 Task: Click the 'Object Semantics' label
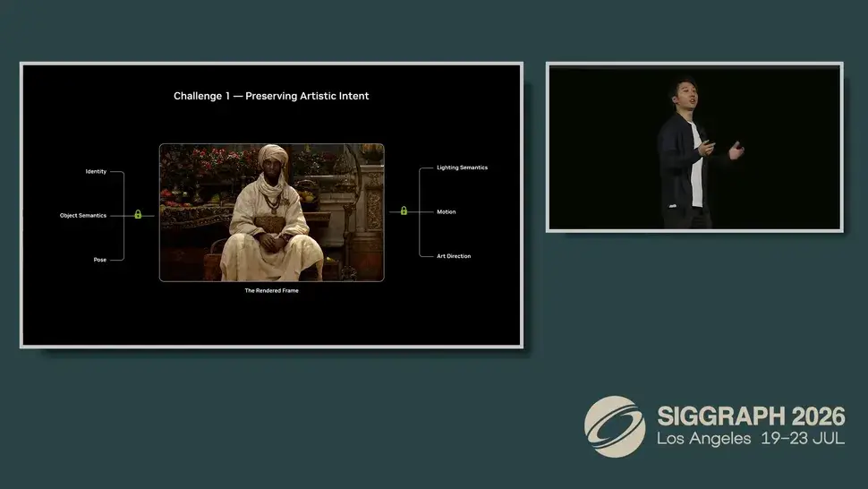point(83,216)
